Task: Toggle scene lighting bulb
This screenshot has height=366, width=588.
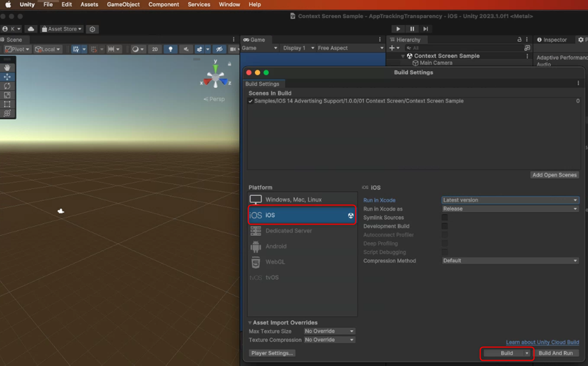Action: 171,49
